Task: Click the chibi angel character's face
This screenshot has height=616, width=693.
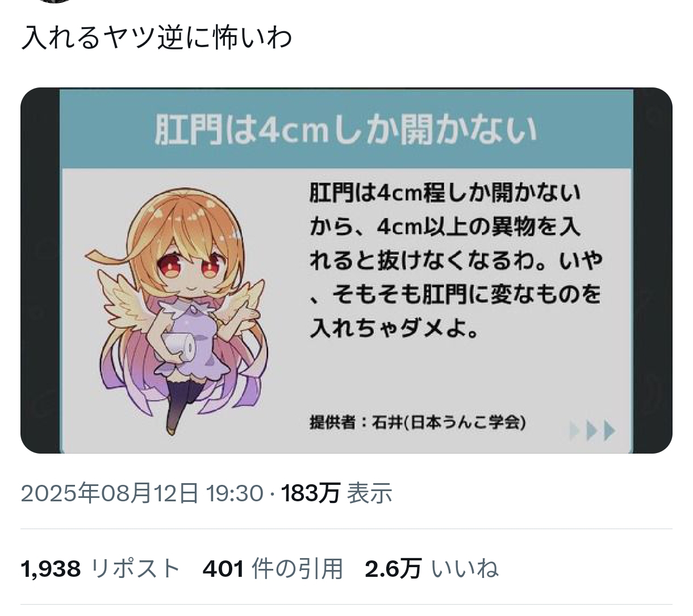Action: [x=186, y=264]
